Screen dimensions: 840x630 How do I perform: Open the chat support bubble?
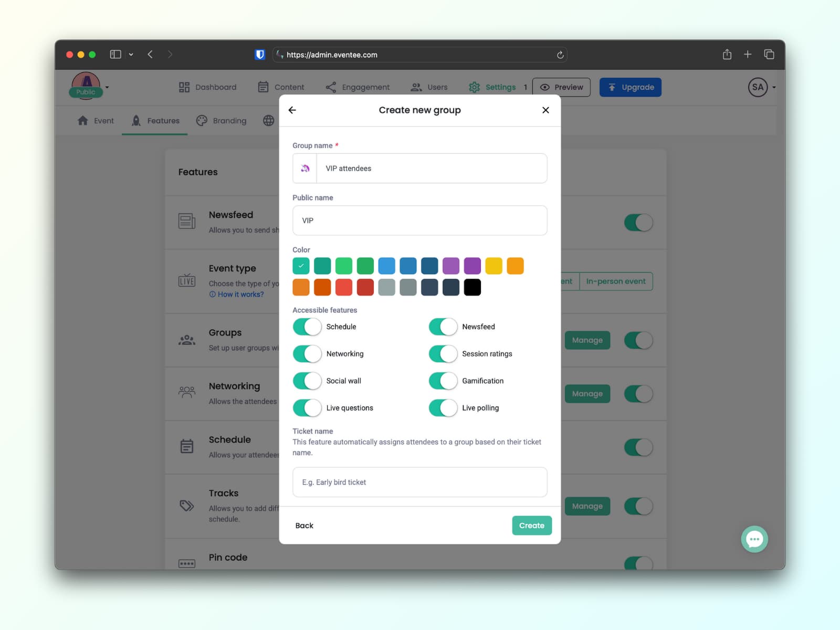click(754, 539)
